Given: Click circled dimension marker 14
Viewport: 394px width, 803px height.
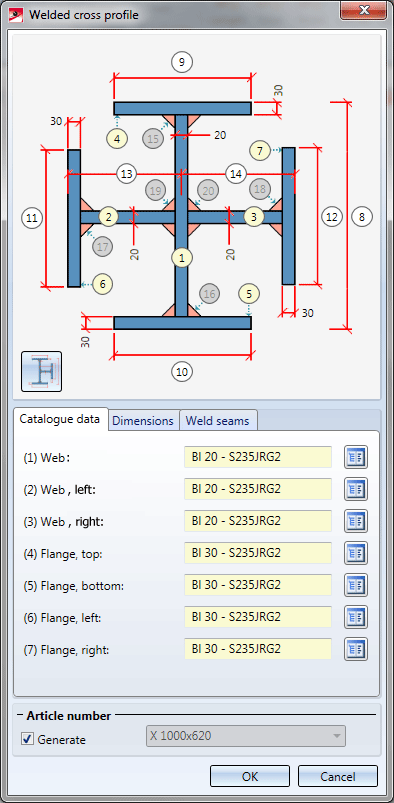Looking at the screenshot, I should (x=236, y=174).
